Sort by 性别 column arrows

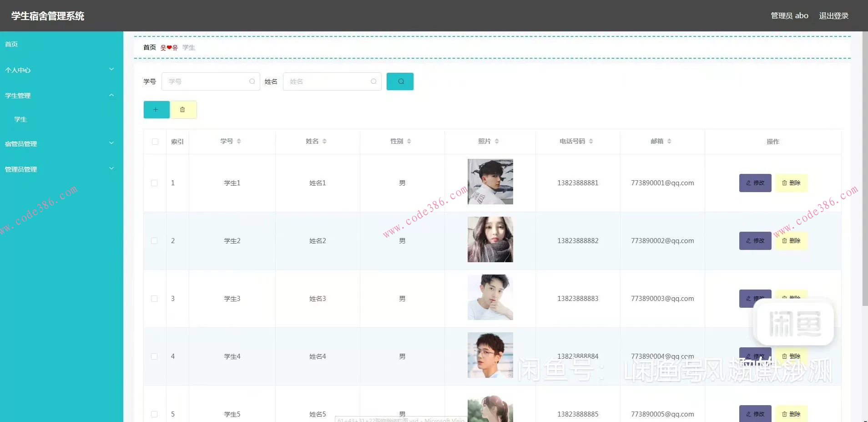tap(409, 141)
